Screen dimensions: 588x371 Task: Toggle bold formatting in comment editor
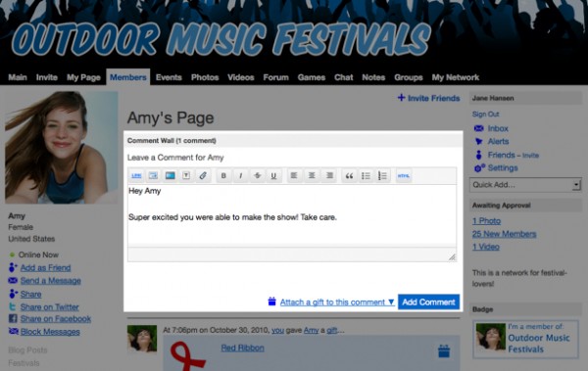223,175
